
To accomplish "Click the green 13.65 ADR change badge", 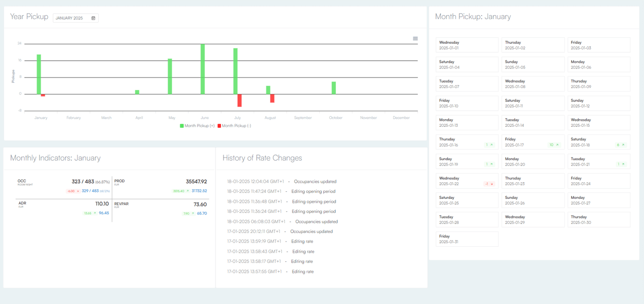I will coord(90,213).
